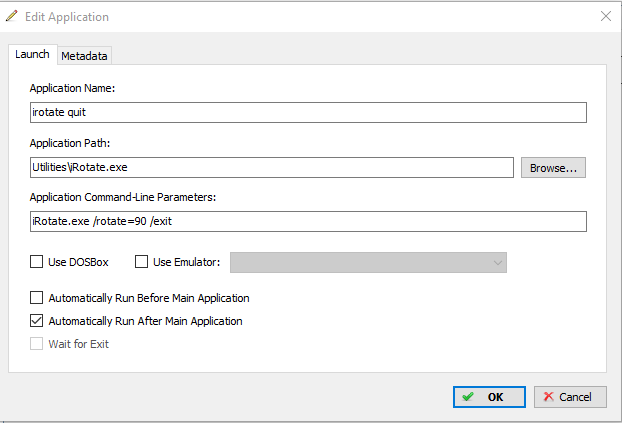The image size is (622, 423).
Task: Confirm with the OK button
Action: point(490,397)
